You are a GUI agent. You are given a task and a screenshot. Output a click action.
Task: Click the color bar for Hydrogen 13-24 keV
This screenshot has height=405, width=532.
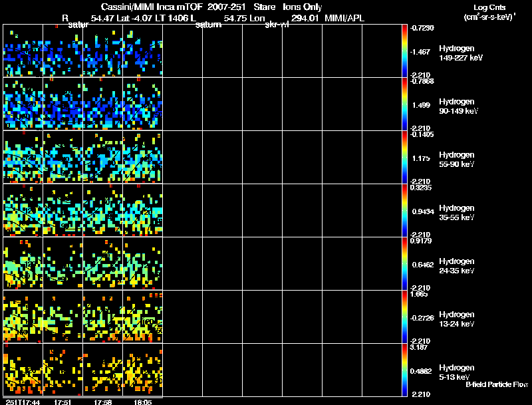click(x=404, y=317)
